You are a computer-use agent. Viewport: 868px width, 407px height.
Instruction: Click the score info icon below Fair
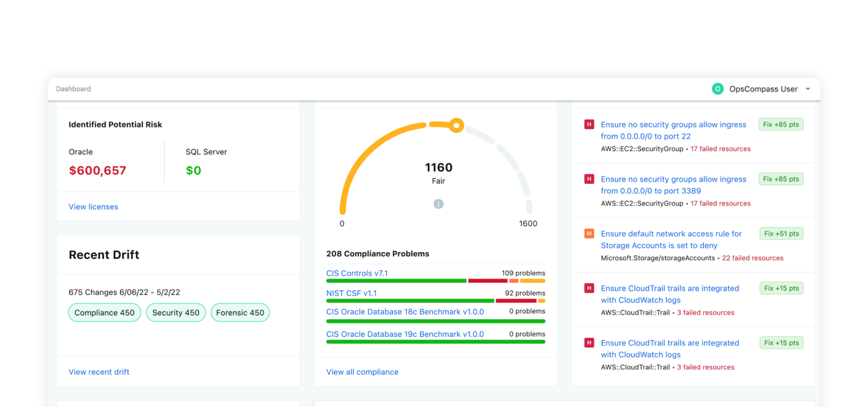439,204
